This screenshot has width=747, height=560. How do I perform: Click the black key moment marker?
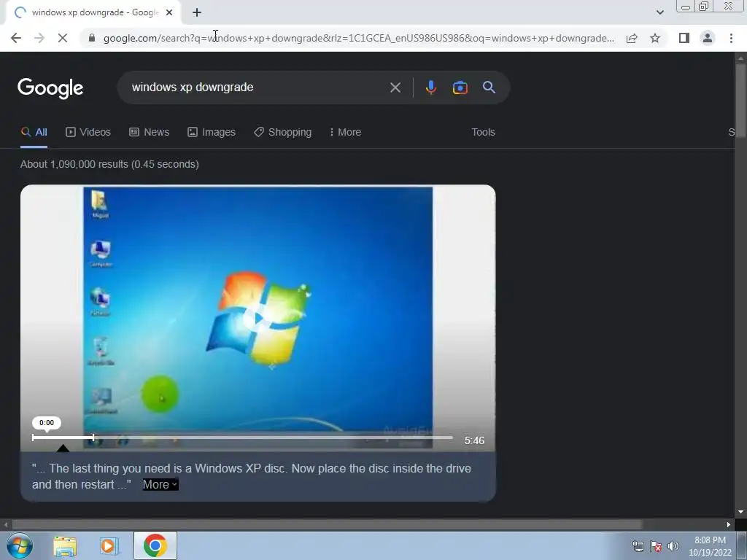pos(63,448)
